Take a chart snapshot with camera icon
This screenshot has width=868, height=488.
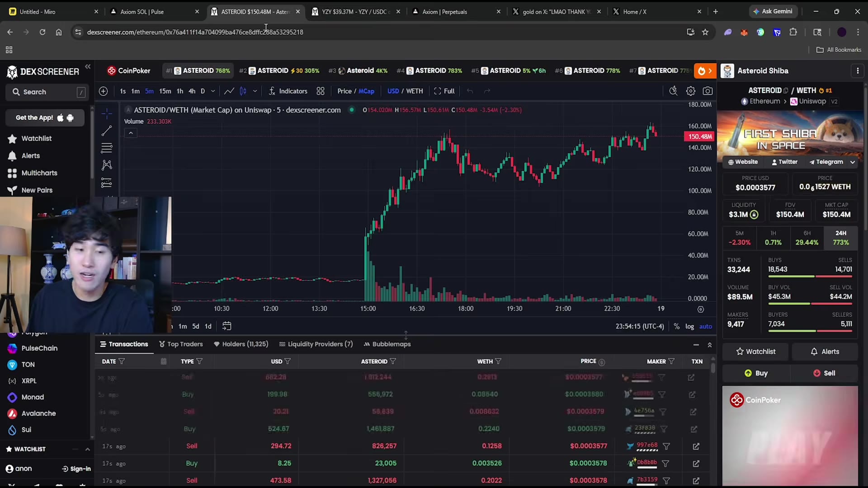[x=708, y=91]
